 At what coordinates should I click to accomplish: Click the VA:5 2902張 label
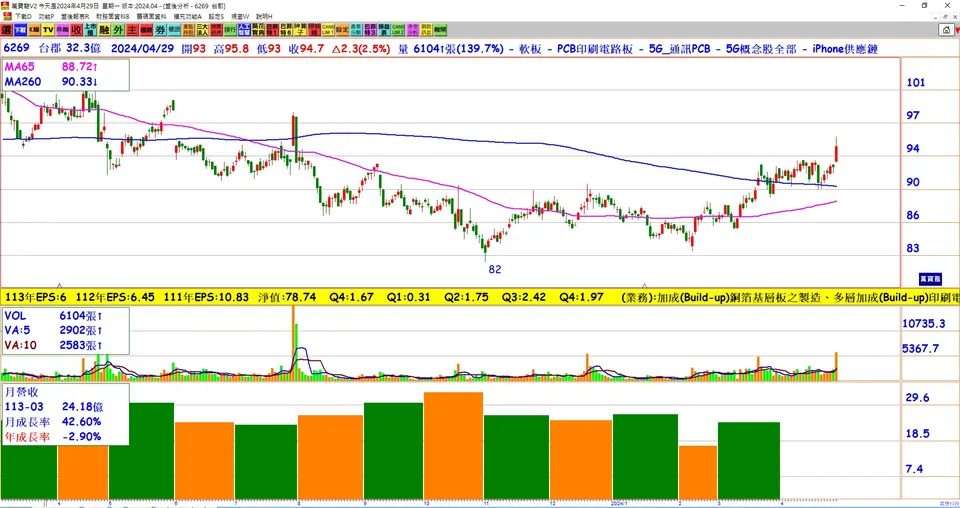click(53, 331)
